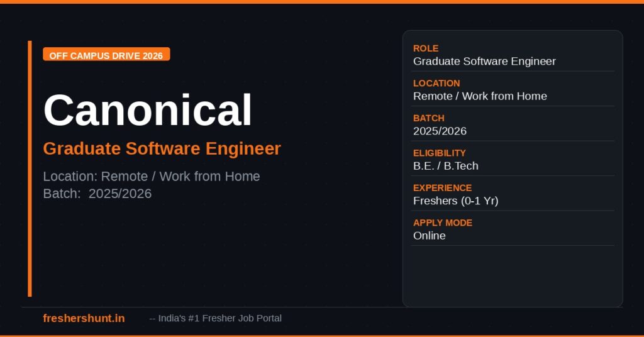Click the LOCATION label in details panel
This screenshot has height=337, width=644.
436,83
